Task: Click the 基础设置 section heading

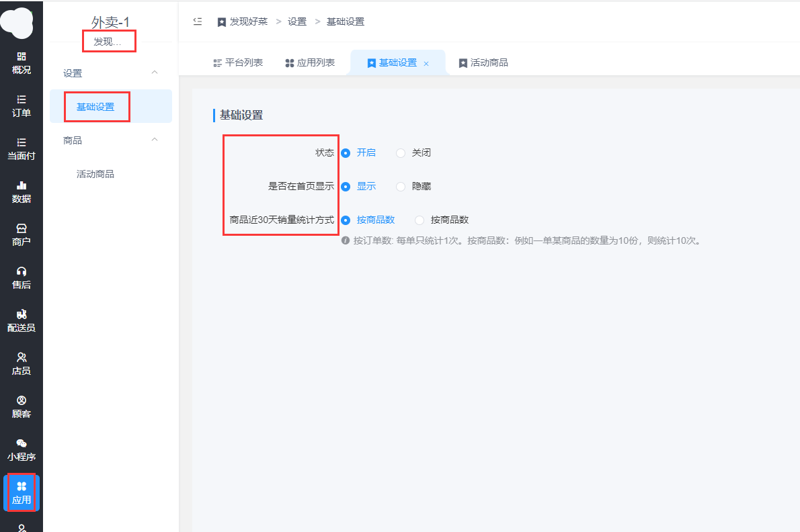Action: click(x=241, y=115)
